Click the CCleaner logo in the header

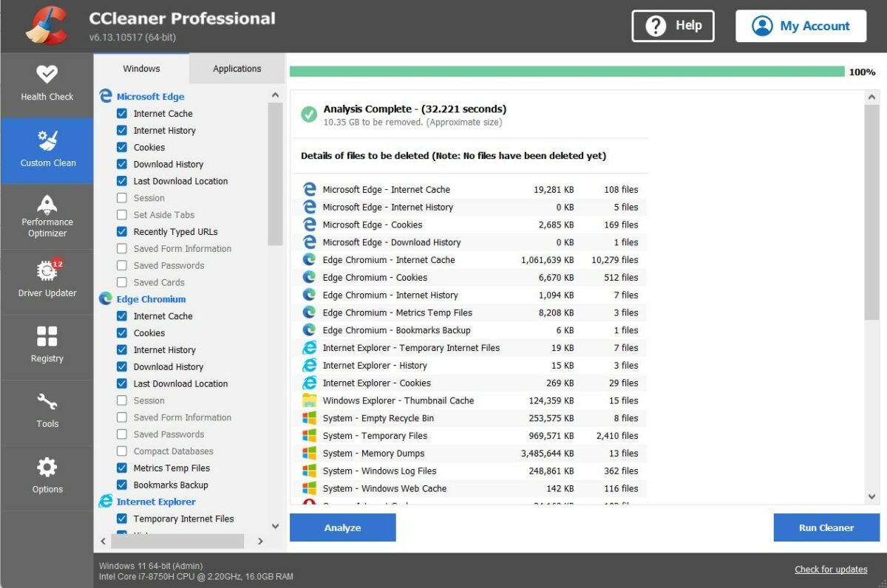click(x=44, y=25)
